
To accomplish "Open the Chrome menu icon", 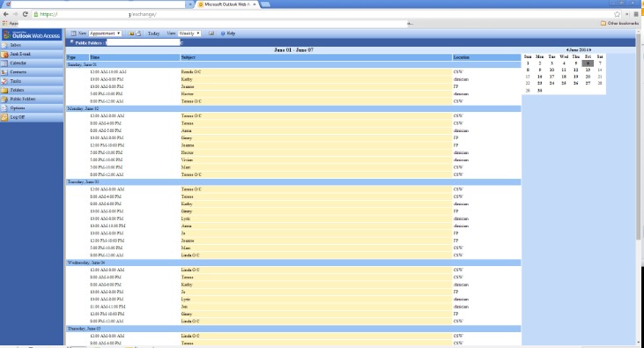I will [636, 14].
